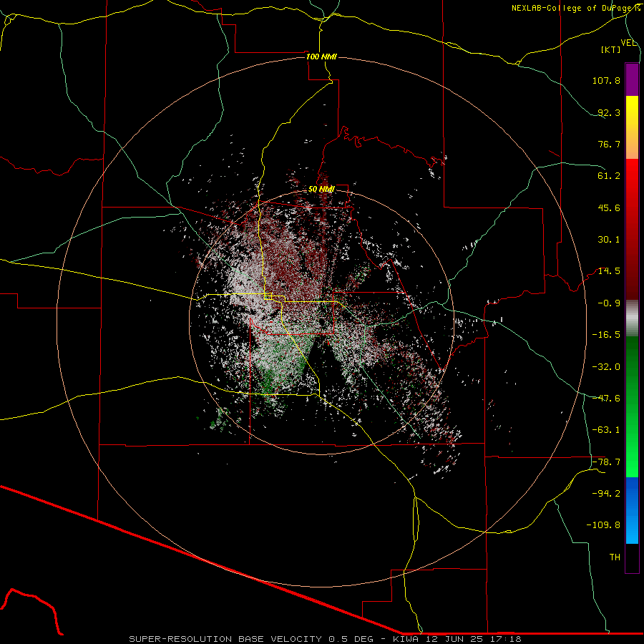Screen dimensions: 644x644
Task: Click the [KT] units label
Action: pyautogui.click(x=611, y=49)
